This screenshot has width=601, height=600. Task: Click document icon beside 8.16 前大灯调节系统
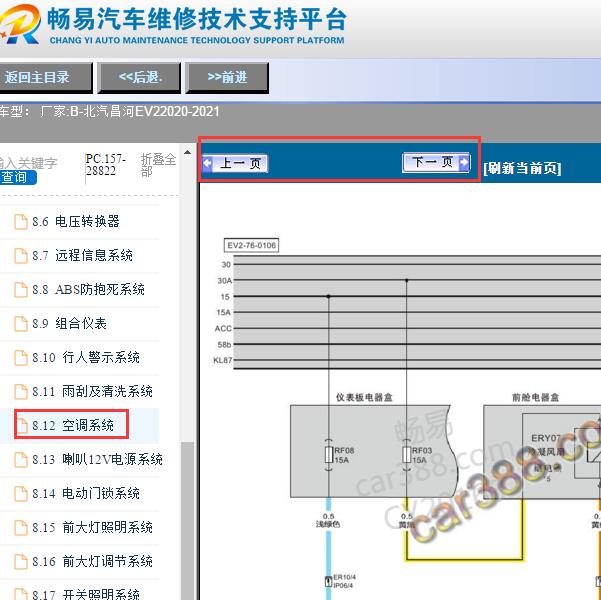[x=21, y=562]
